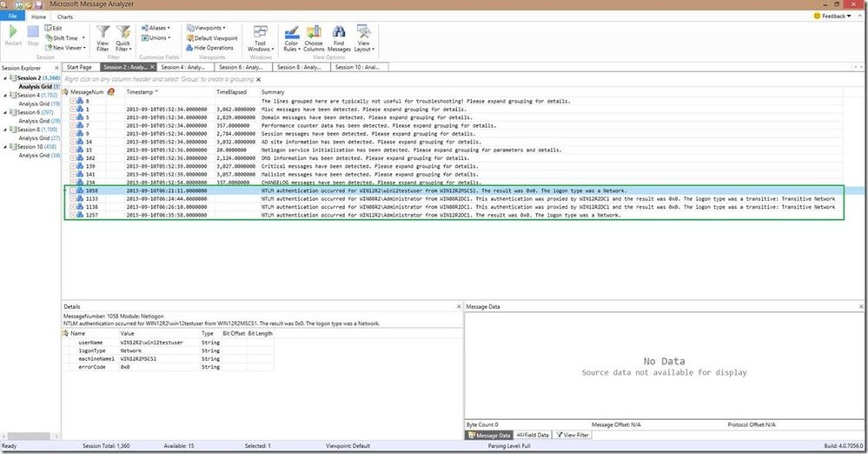The image size is (868, 454).
Task: Switch to the Home ribbon tab
Action: pyautogui.click(x=39, y=17)
